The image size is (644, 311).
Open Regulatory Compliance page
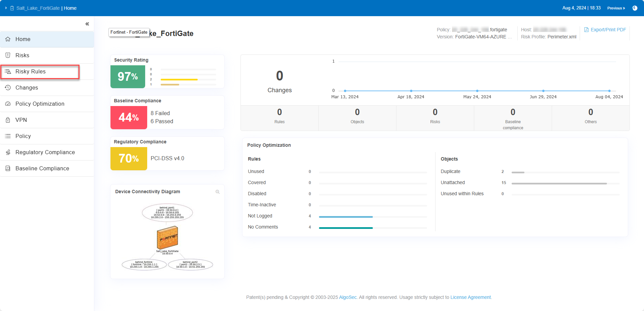coord(45,152)
